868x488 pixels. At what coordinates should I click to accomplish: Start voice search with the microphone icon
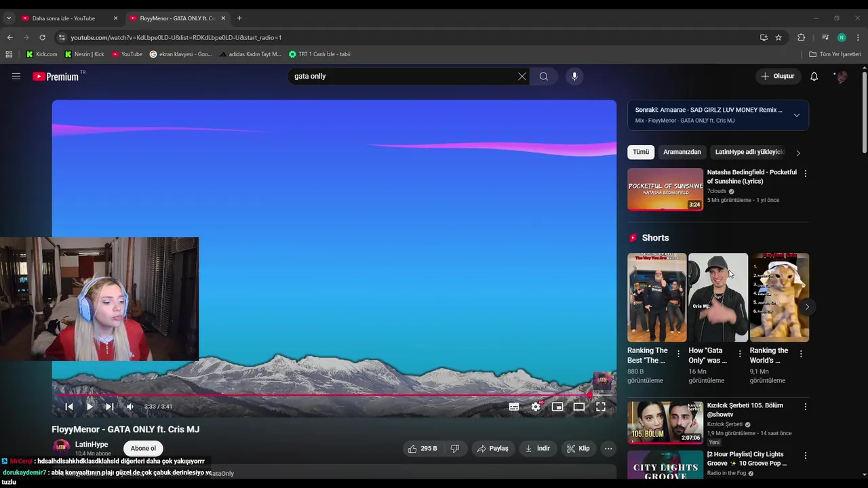coord(574,77)
